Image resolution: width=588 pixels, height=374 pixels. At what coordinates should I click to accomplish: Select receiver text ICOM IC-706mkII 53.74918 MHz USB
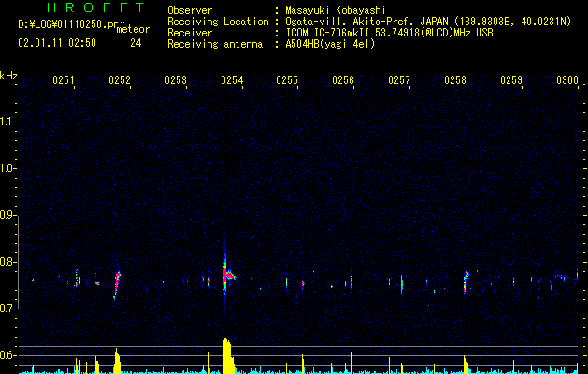coord(389,33)
